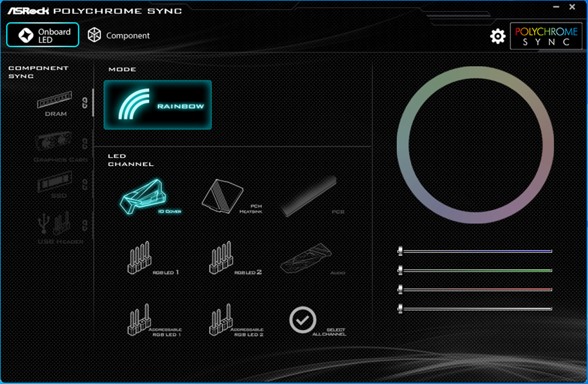Close the Polychrome Sync window
This screenshot has height=384, width=588.
[x=572, y=7]
